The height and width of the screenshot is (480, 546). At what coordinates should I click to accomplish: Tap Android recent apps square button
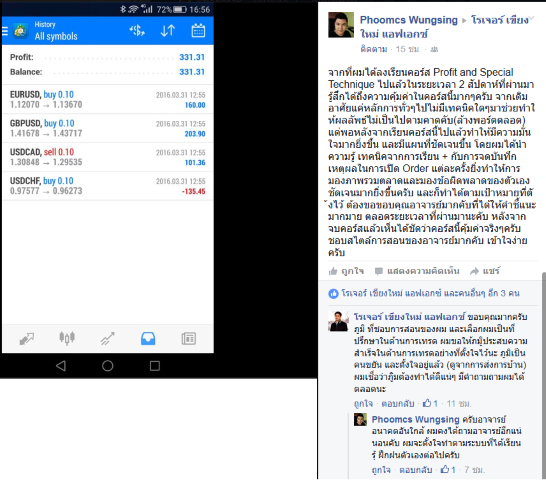(x=155, y=366)
